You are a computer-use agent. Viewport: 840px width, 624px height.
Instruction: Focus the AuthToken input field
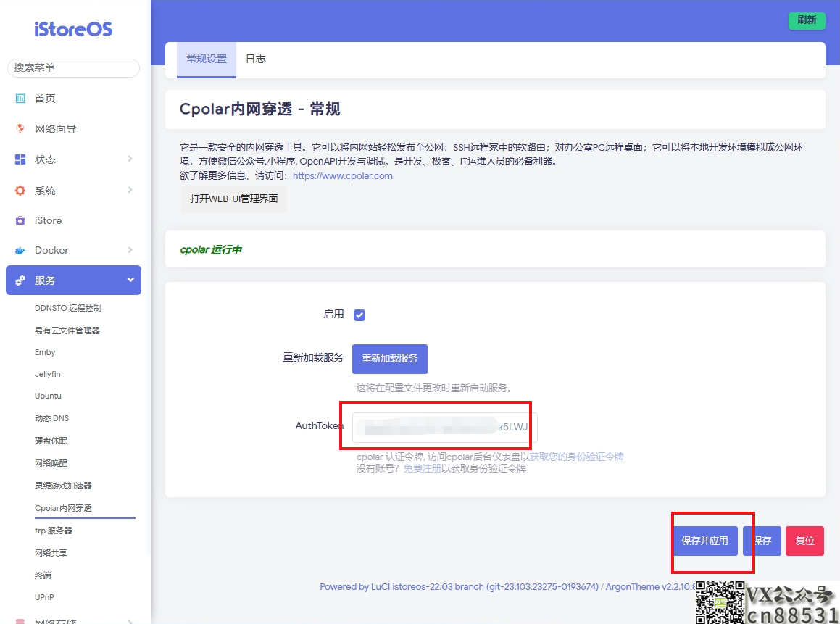coord(444,428)
